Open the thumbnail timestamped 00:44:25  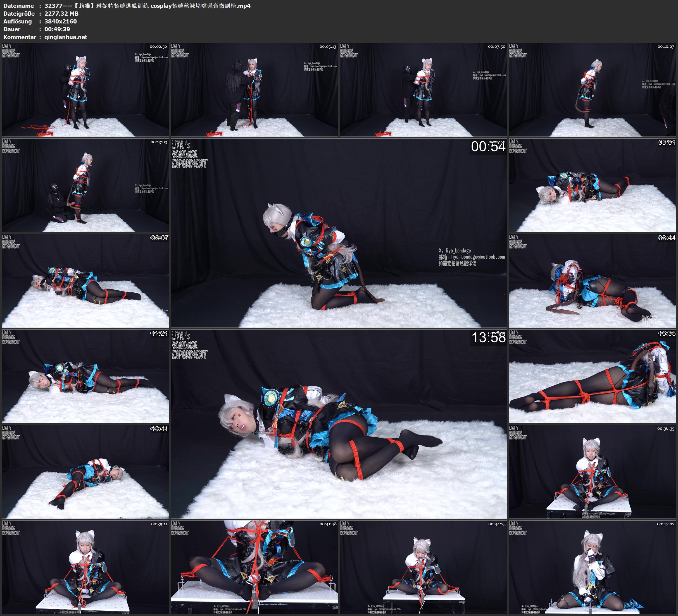pyautogui.click(x=423, y=567)
